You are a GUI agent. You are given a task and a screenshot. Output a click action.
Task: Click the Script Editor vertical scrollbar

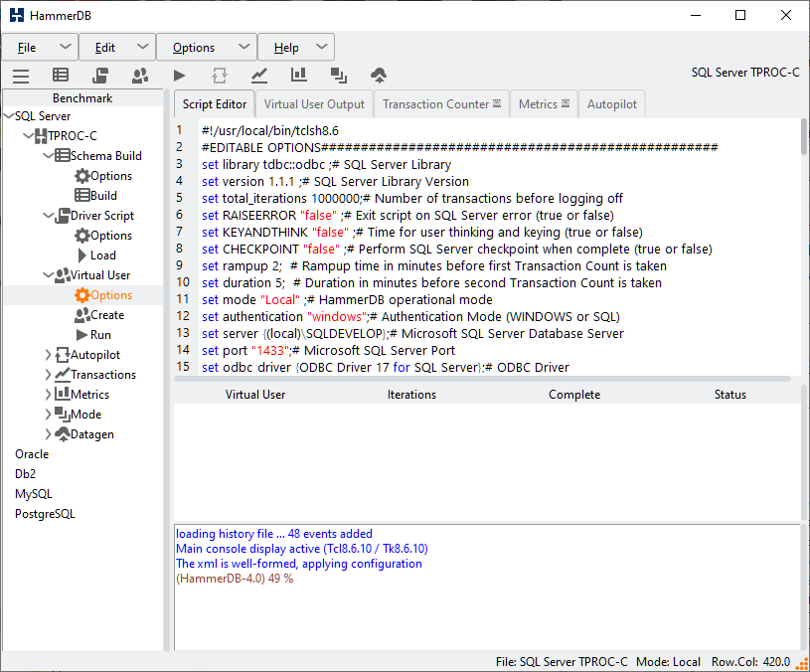pos(804,136)
